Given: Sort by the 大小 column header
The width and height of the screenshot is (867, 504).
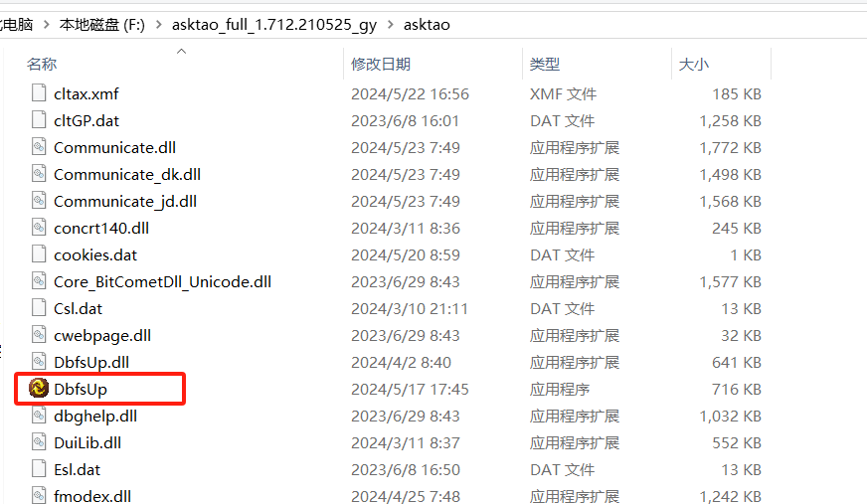Looking at the screenshot, I should pyautogui.click(x=693, y=64).
